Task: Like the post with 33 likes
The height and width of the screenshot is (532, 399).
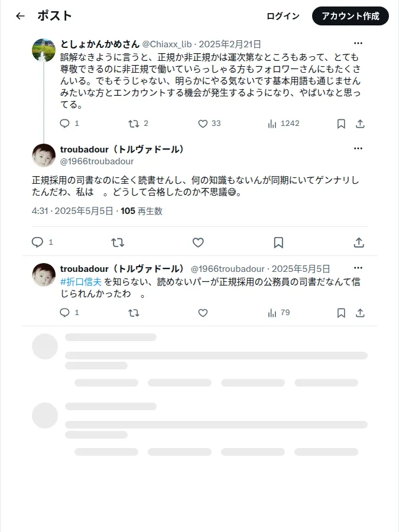Action: (x=203, y=124)
